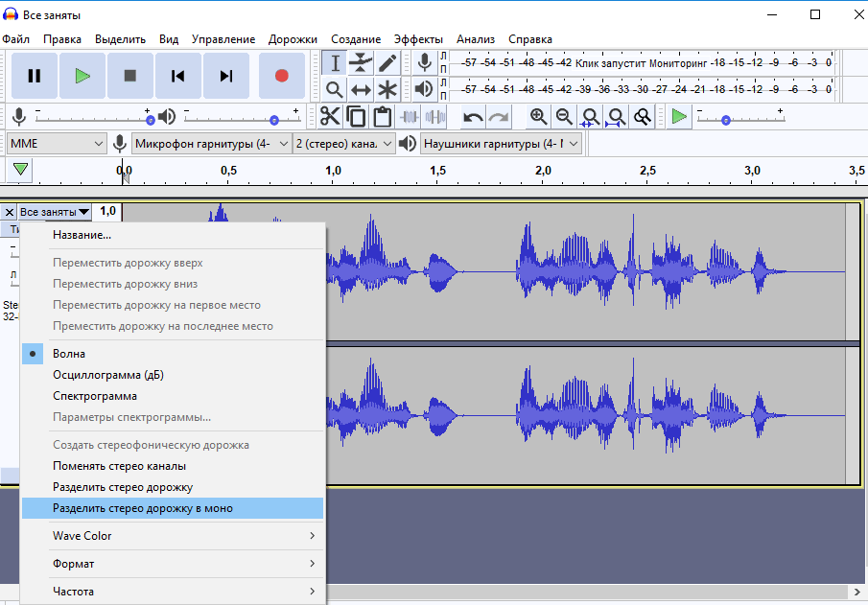Screen dimensions: 868x605
Task: Click the recording meter to start monitoring
Action: click(x=641, y=62)
